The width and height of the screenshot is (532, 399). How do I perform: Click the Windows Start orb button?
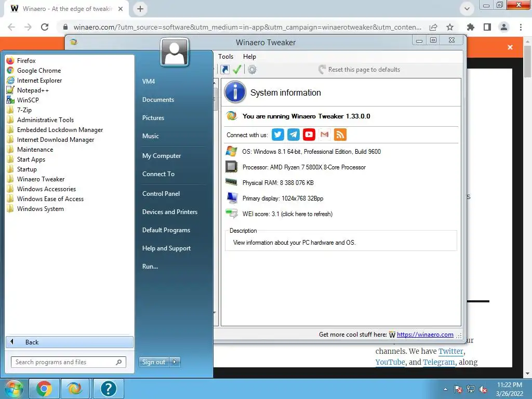(14, 389)
